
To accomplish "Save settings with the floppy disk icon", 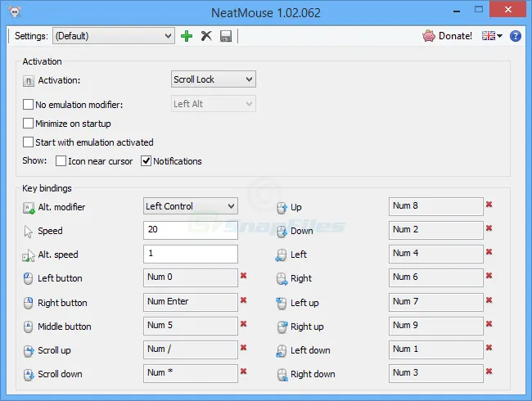I will pyautogui.click(x=226, y=36).
